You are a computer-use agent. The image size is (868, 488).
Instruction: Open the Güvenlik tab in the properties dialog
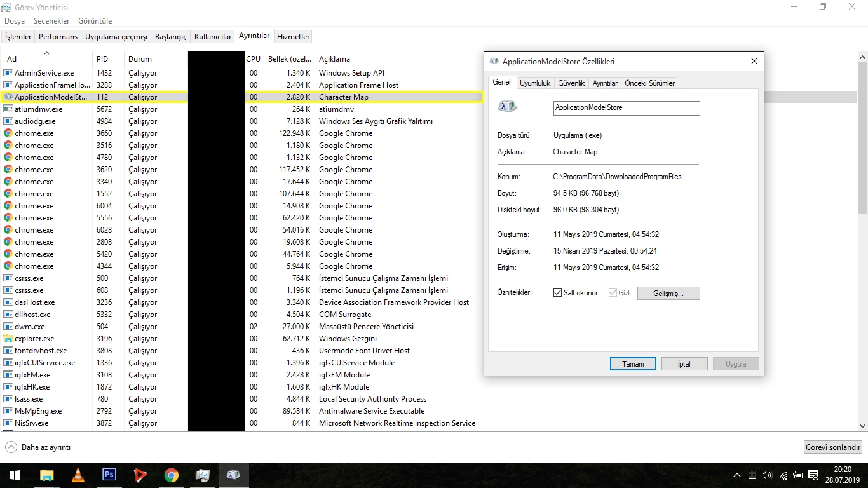[571, 83]
